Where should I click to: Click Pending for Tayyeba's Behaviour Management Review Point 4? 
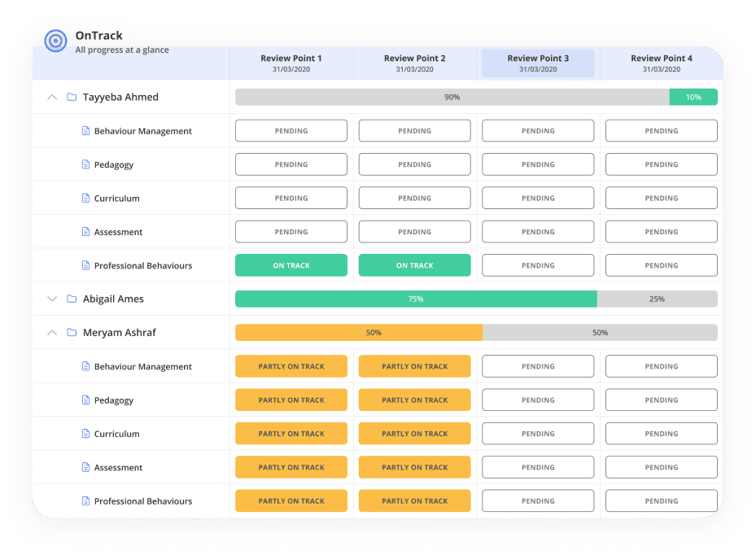click(662, 131)
